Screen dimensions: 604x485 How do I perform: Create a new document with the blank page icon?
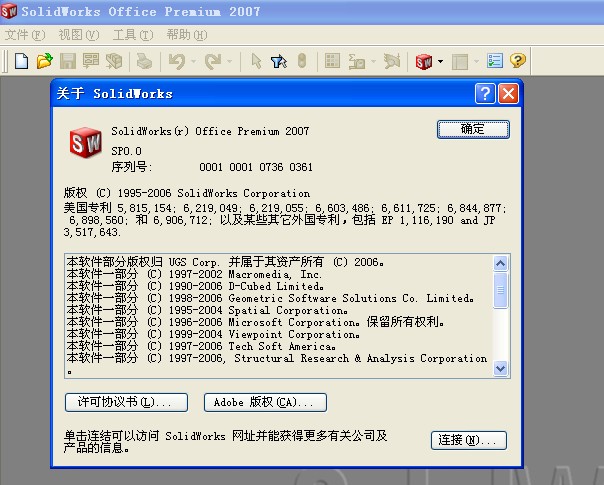pos(22,61)
